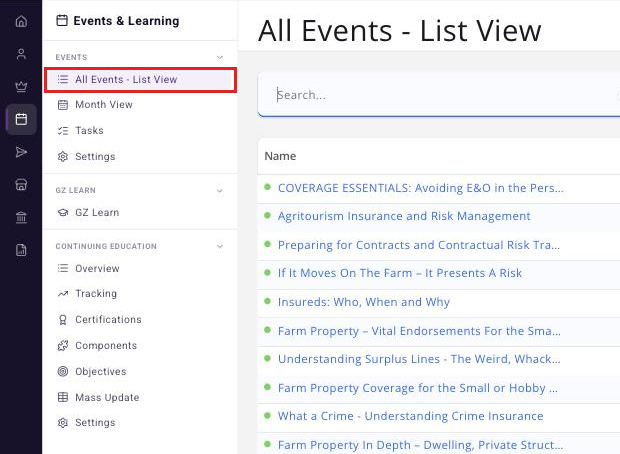The image size is (620, 454).
Task: Open the Home icon in left rail
Action: (x=21, y=21)
